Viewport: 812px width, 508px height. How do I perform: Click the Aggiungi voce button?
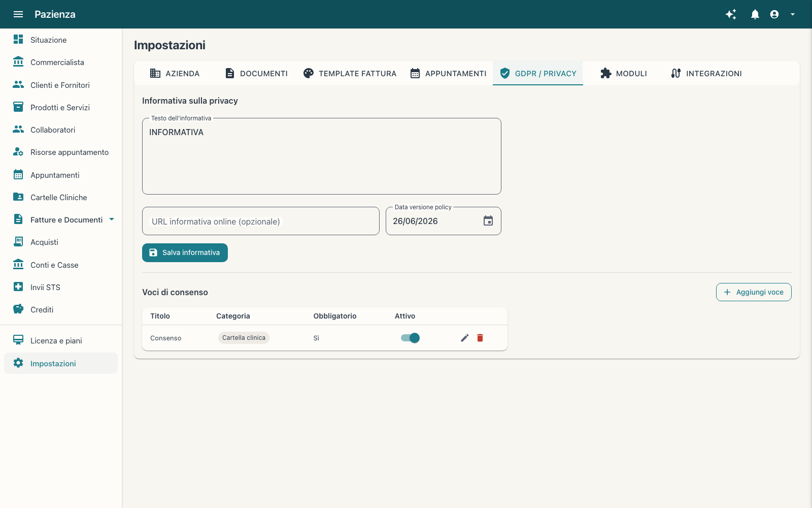(x=754, y=292)
